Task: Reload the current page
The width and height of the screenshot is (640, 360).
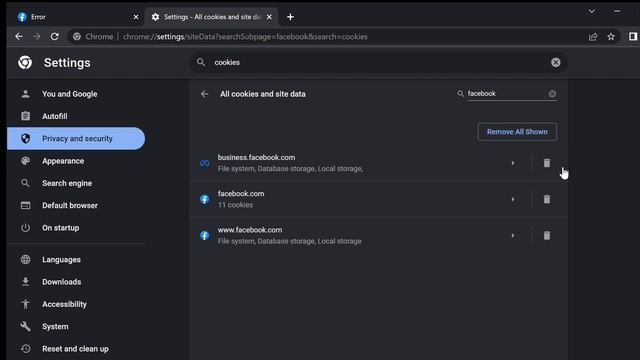Action: pyautogui.click(x=55, y=36)
